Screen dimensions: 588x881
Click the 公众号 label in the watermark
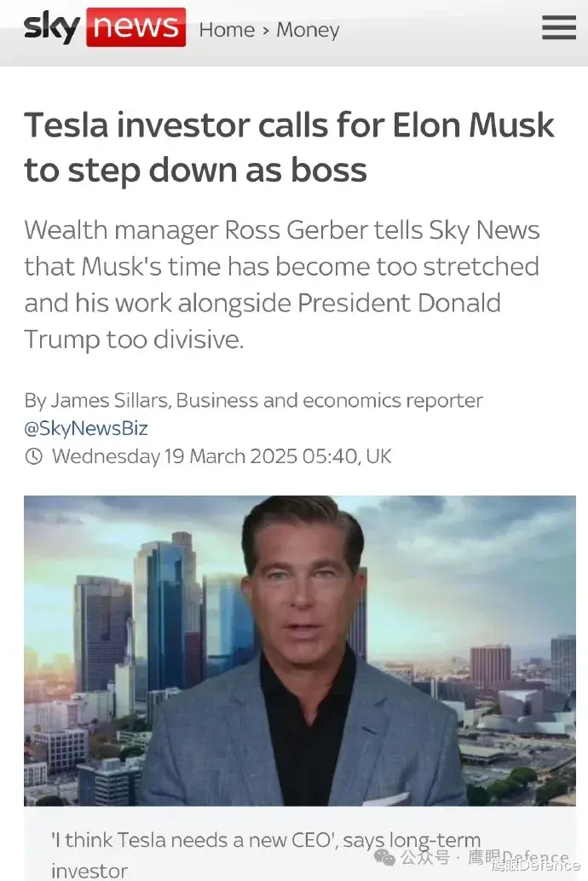click(425, 858)
